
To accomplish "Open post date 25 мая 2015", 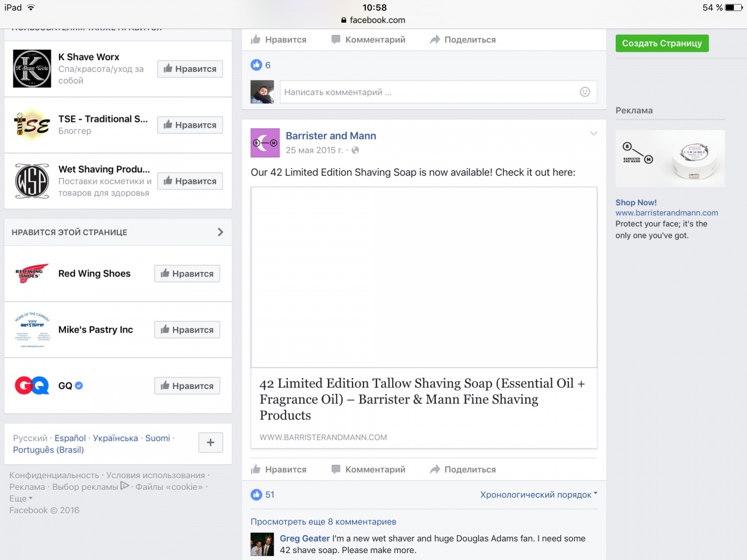I will [x=315, y=150].
